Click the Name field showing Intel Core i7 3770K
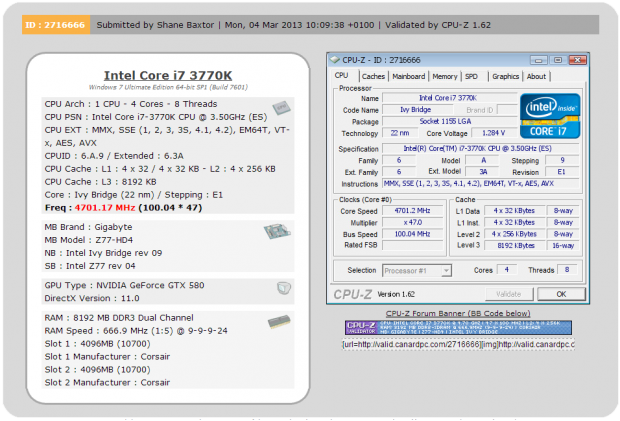Viewport: 620px width, 421px height. [x=449, y=98]
